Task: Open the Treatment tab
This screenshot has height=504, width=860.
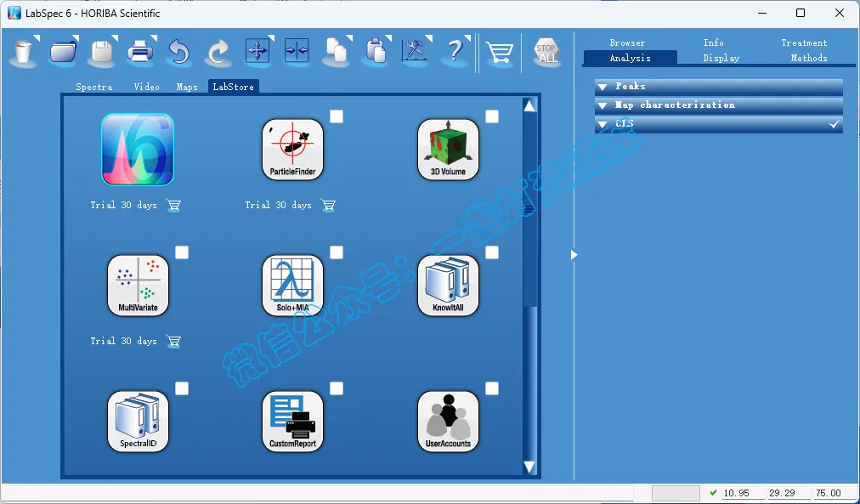Action: point(804,42)
